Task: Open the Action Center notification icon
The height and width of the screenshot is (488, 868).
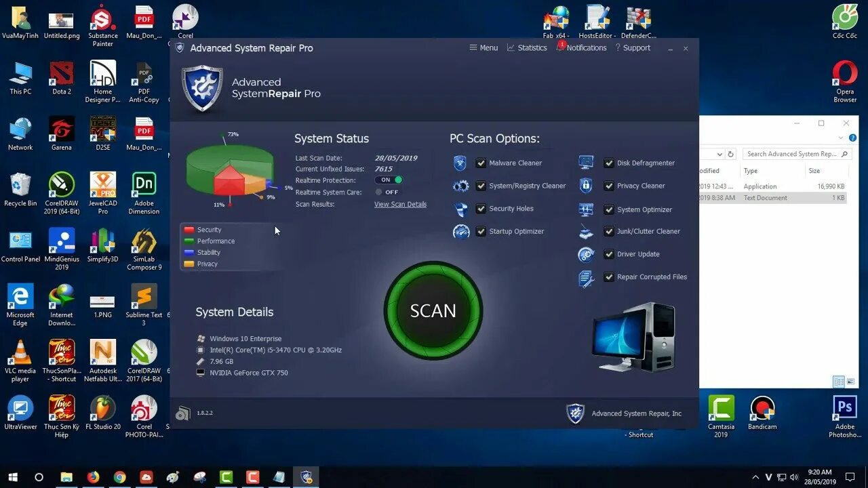Action: tap(850, 477)
